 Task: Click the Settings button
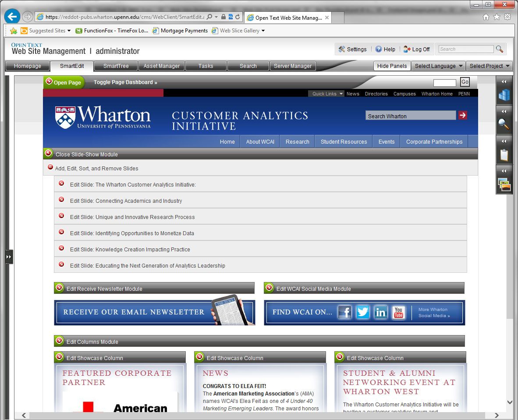click(353, 49)
